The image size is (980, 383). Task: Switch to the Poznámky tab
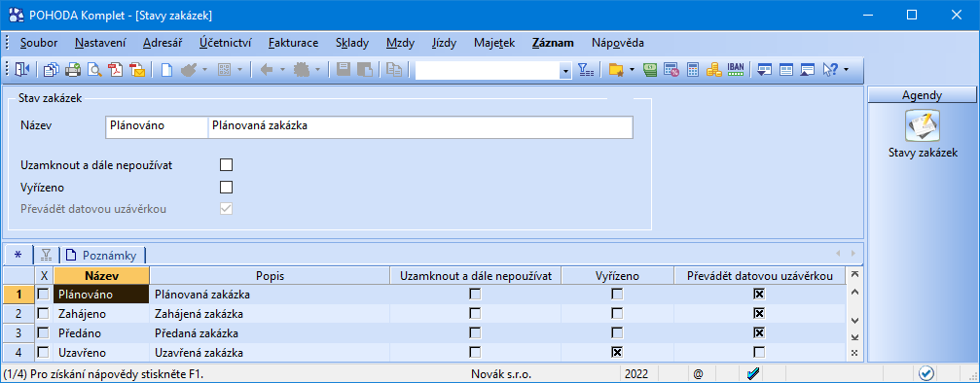(x=102, y=255)
